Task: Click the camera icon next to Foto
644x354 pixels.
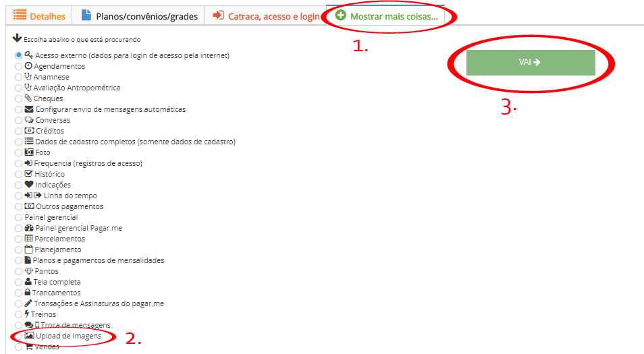Action: click(29, 152)
